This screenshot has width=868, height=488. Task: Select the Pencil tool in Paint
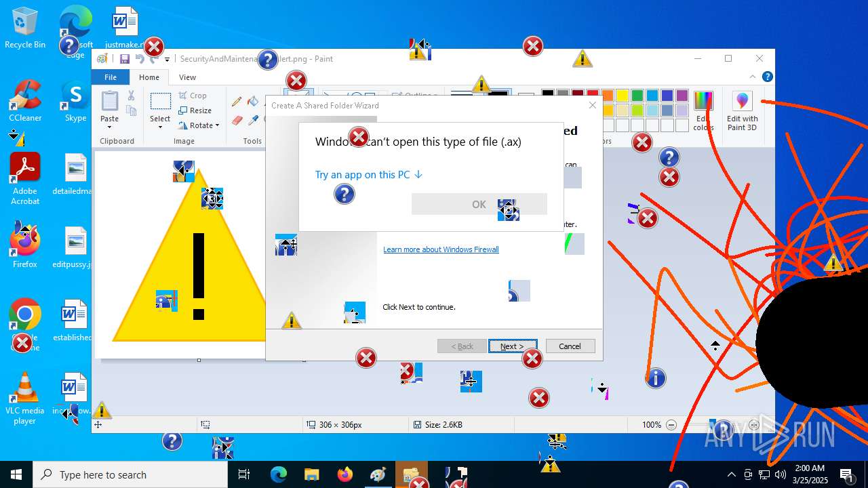click(x=237, y=102)
